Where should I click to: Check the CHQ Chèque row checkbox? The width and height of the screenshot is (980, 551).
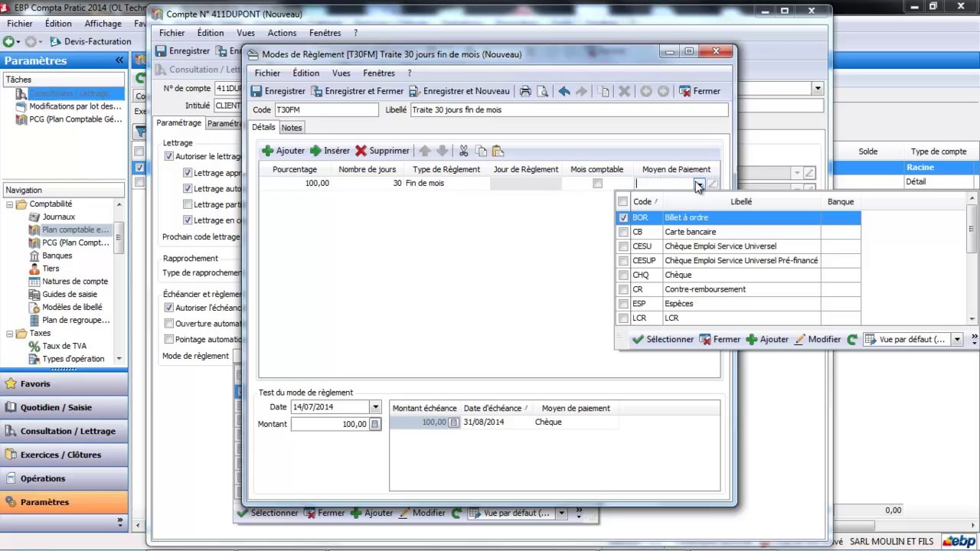point(623,275)
